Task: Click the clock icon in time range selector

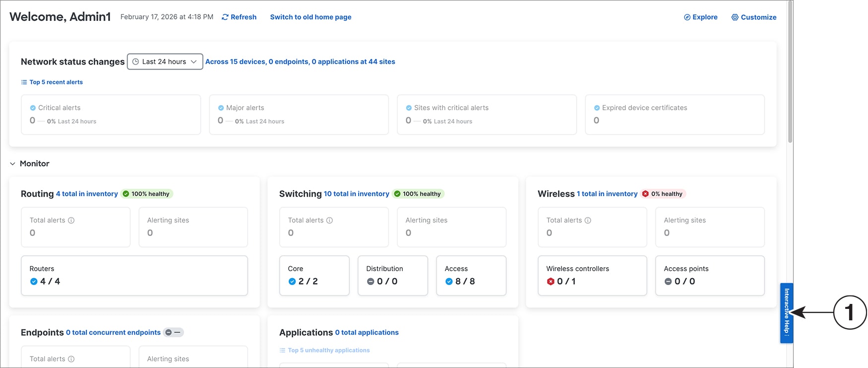Action: point(135,62)
